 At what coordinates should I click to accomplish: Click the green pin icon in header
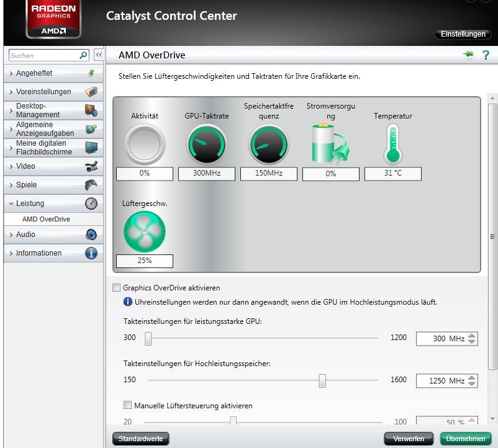(x=468, y=54)
